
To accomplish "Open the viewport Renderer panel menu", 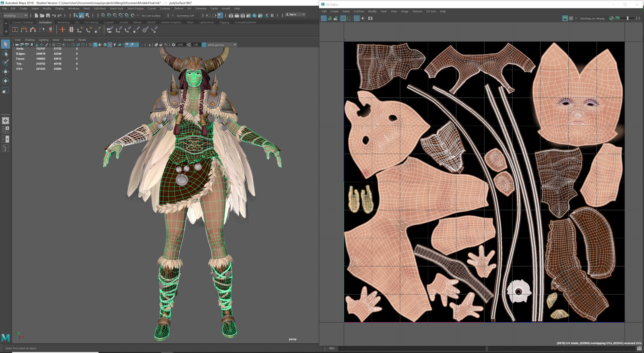I will [x=69, y=40].
